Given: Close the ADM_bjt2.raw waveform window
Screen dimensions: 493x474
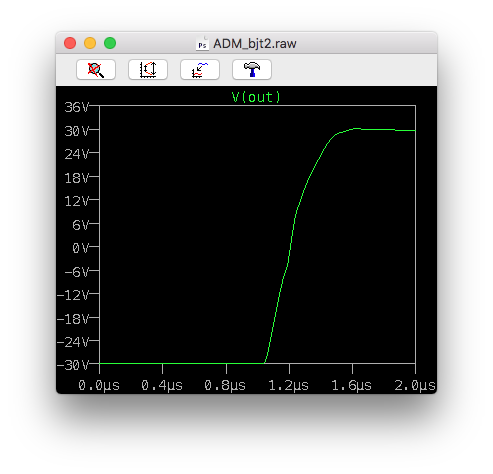Looking at the screenshot, I should [70, 43].
